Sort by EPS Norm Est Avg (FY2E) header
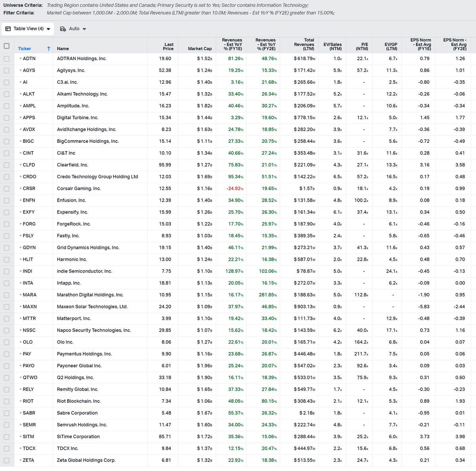 455,44
